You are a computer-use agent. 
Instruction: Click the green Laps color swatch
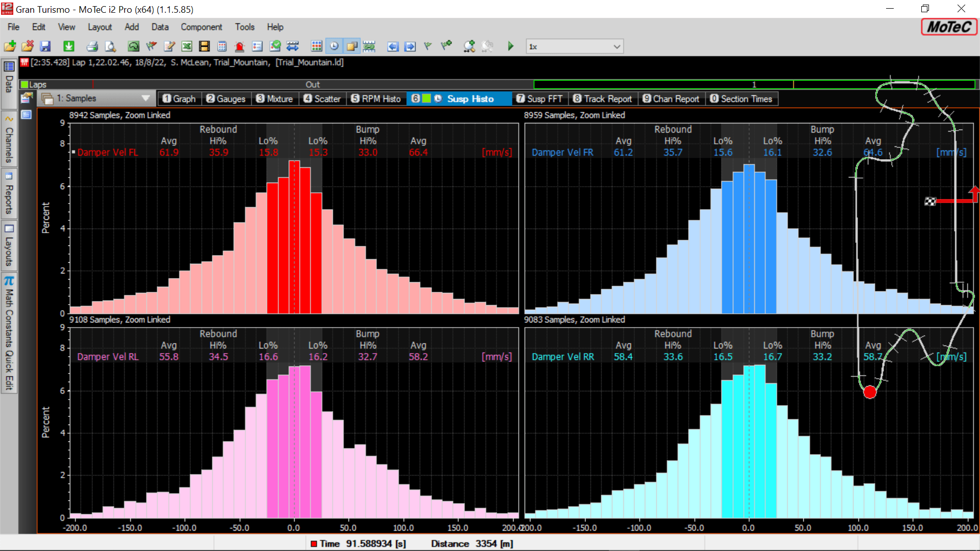(23, 85)
